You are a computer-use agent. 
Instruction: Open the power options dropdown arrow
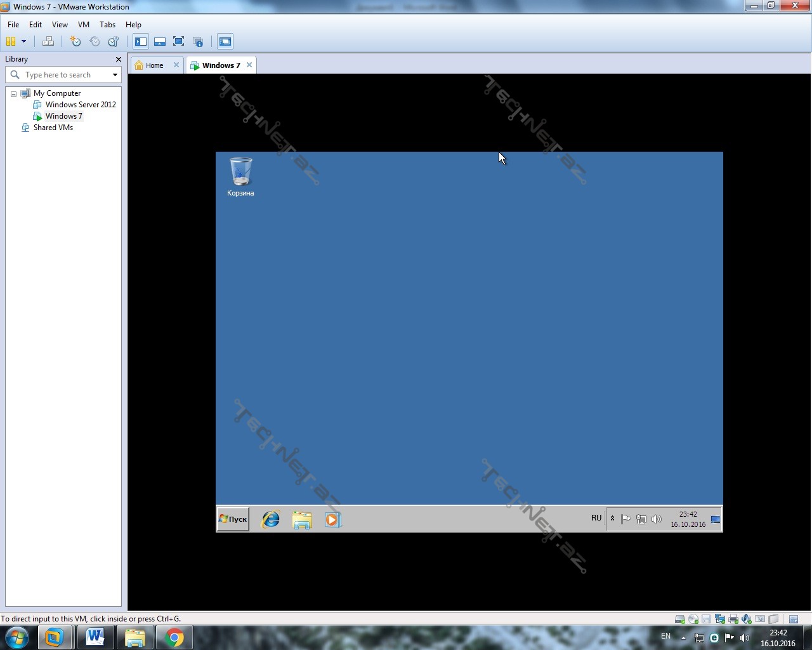point(23,42)
